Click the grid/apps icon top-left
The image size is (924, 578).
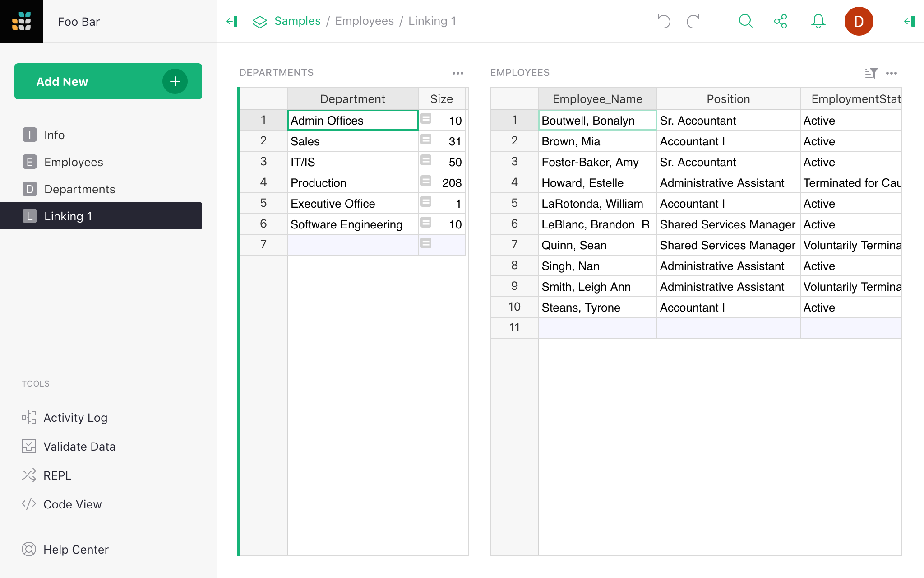tap(22, 21)
